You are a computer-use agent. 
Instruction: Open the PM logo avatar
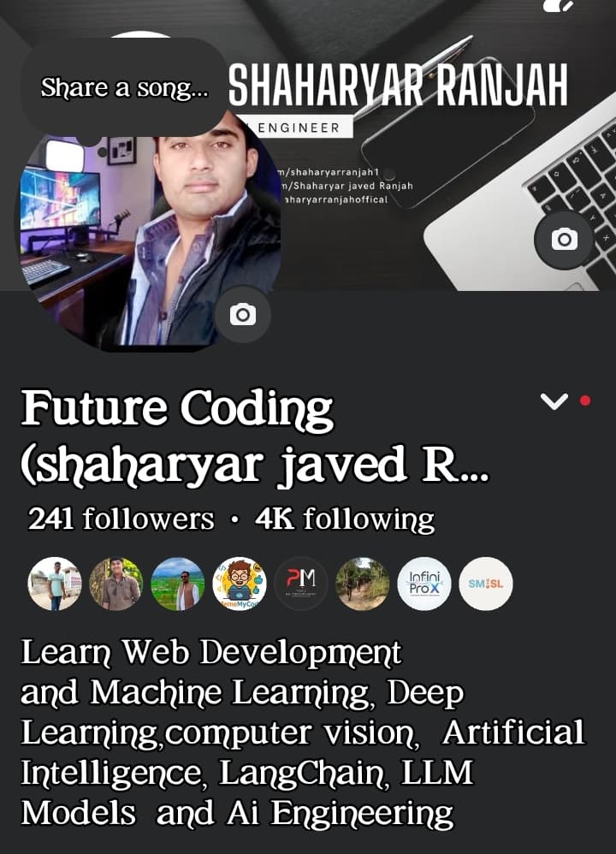point(300,584)
